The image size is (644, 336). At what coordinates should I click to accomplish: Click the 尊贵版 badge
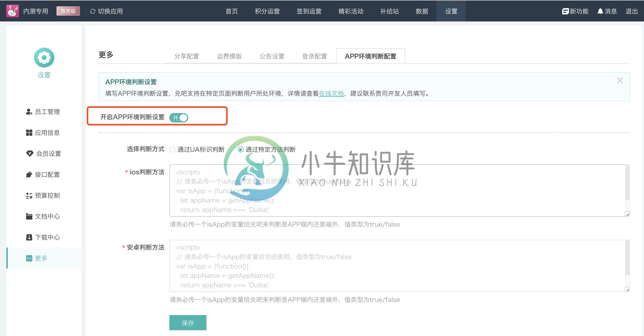[x=68, y=11]
